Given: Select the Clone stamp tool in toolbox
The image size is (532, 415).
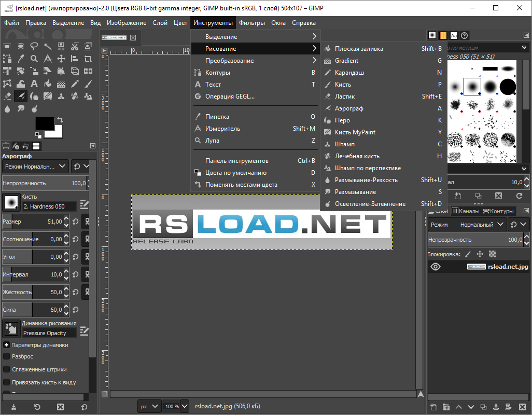Looking at the screenshot, I should click(x=61, y=96).
